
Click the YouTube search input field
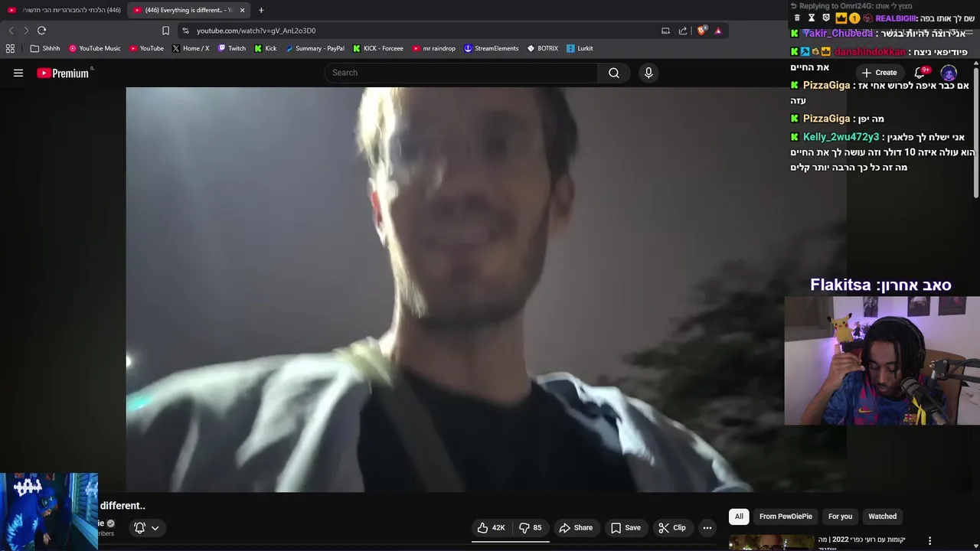click(x=461, y=73)
